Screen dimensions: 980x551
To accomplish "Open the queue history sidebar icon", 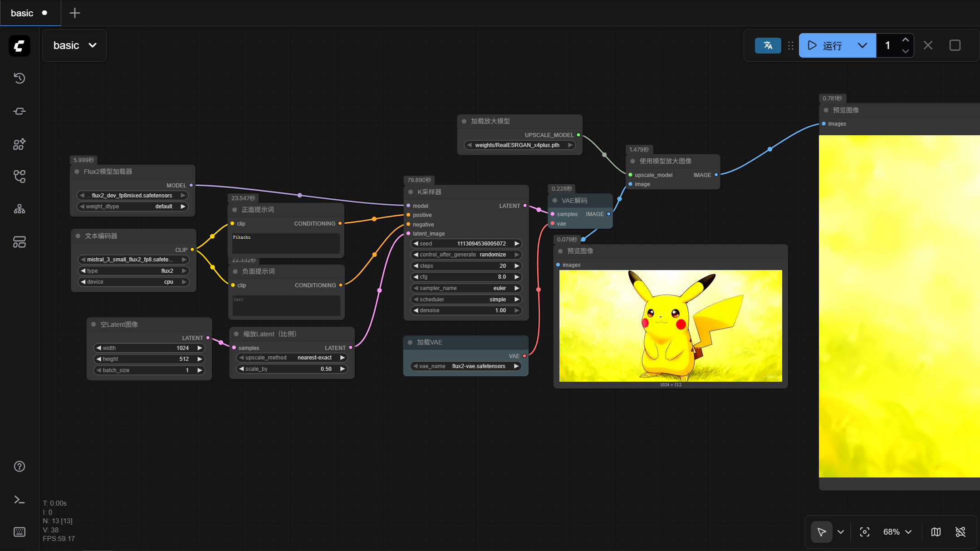I will (x=19, y=78).
